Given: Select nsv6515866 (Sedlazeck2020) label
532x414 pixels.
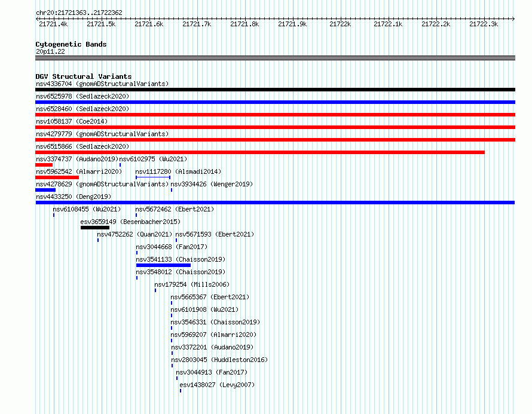Looking at the screenshot, I should [x=82, y=146].
